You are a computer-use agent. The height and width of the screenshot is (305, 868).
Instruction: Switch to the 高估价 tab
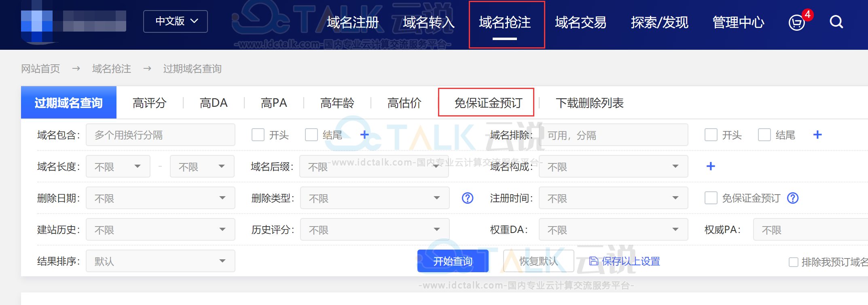pyautogui.click(x=404, y=103)
